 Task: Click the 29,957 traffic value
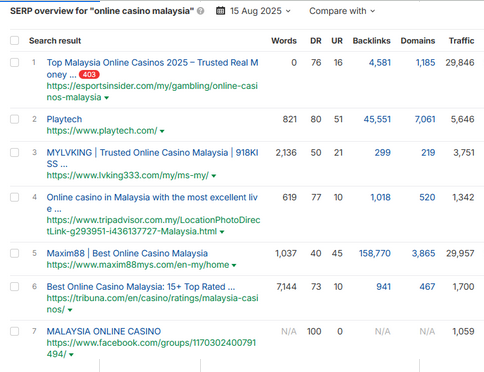pos(460,253)
